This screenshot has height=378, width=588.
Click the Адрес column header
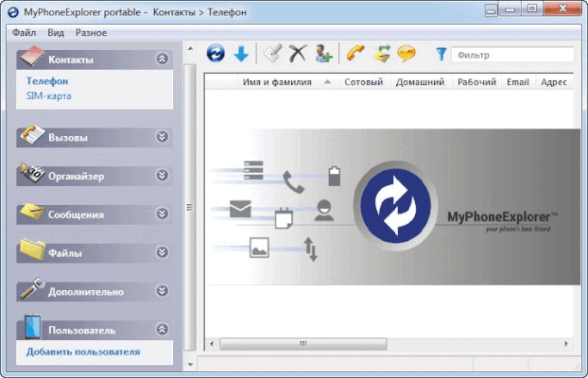[x=554, y=82]
